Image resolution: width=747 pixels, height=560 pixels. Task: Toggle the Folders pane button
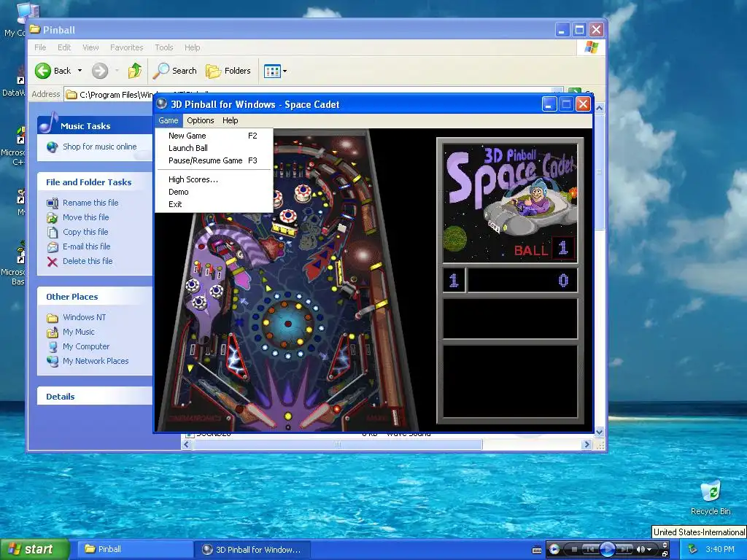[228, 71]
